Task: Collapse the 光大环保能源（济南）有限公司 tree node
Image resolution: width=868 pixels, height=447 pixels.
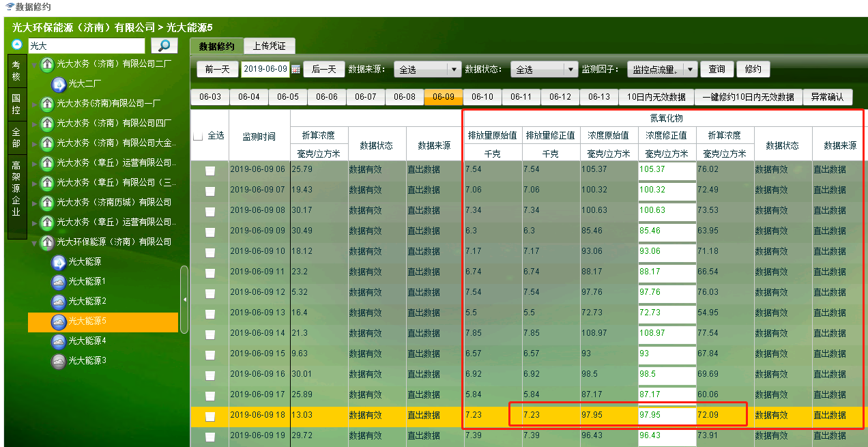Action: (33, 242)
